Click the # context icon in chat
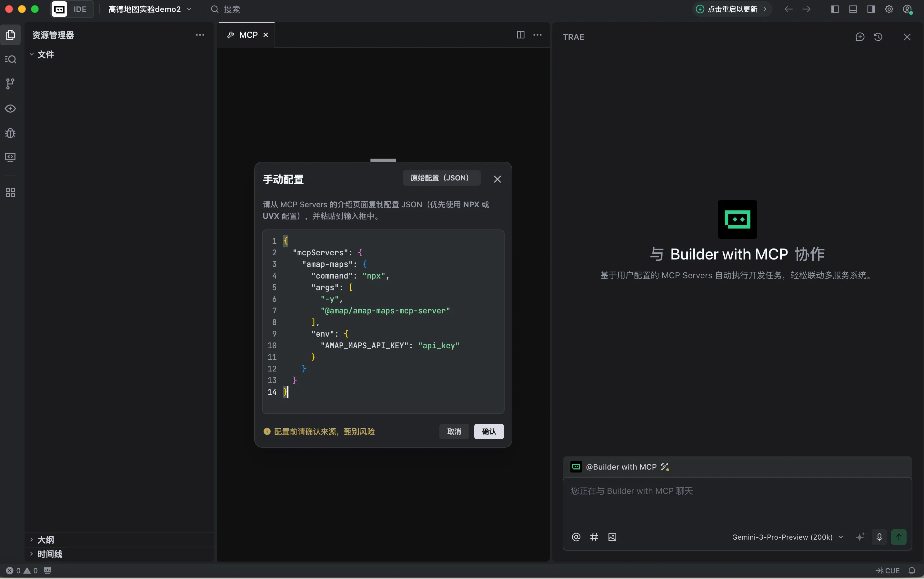Screen dimensions: 924x579 [x=594, y=537]
